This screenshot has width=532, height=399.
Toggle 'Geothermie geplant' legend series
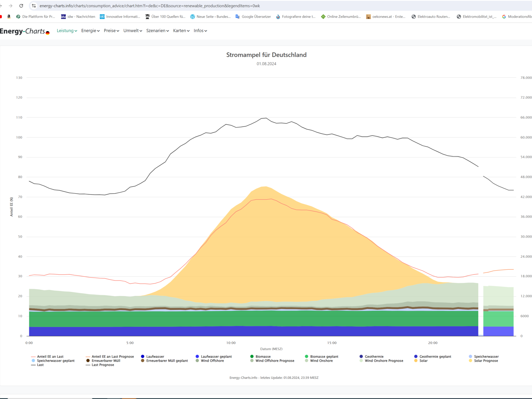click(x=433, y=357)
